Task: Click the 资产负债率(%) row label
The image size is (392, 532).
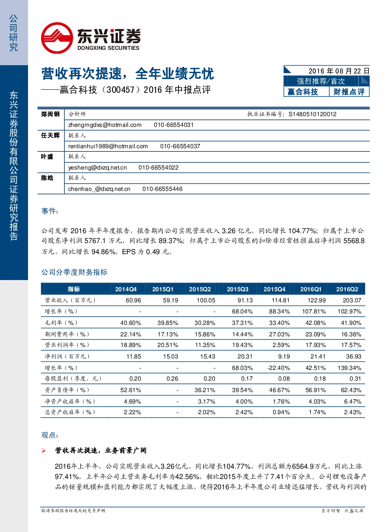Action: point(67,390)
